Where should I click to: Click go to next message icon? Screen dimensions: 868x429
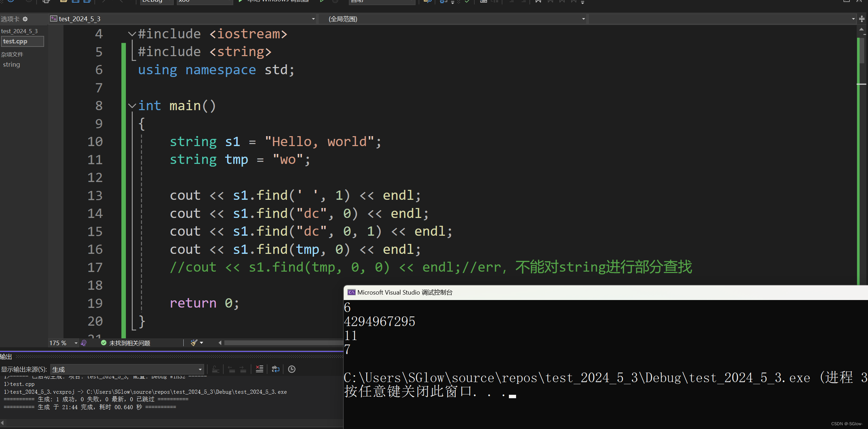[x=243, y=369]
